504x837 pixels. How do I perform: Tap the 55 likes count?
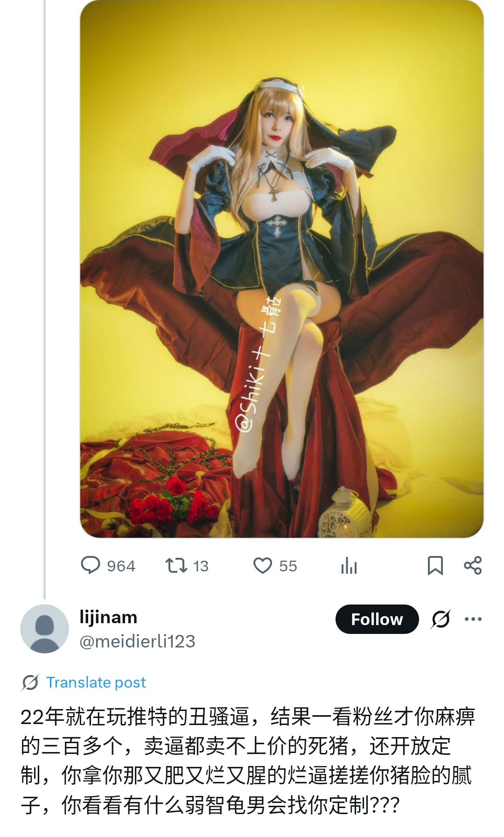tap(288, 566)
